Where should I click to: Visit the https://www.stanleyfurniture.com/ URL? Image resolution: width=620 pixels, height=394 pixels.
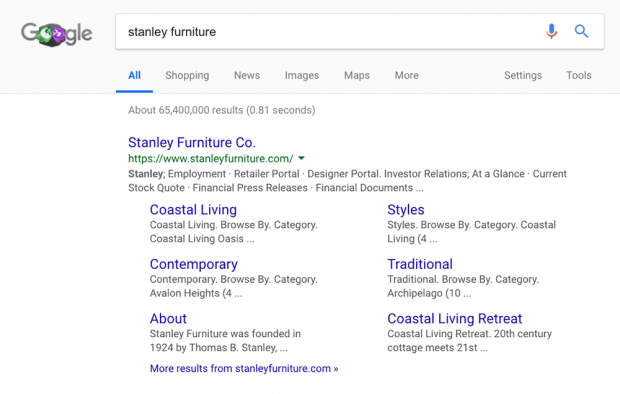(211, 159)
